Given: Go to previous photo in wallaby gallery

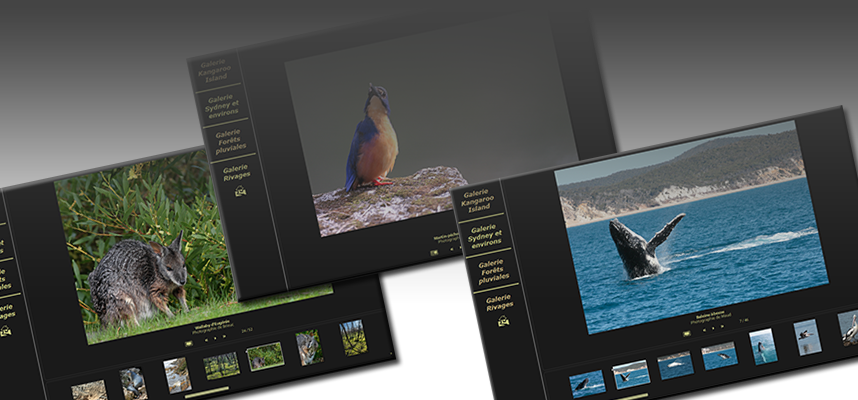Looking at the screenshot, I should pos(206,340).
